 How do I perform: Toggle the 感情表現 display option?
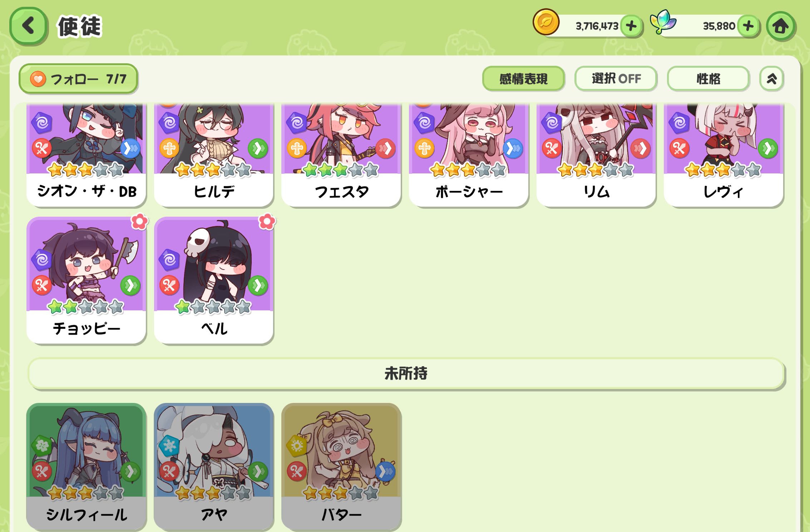523,78
